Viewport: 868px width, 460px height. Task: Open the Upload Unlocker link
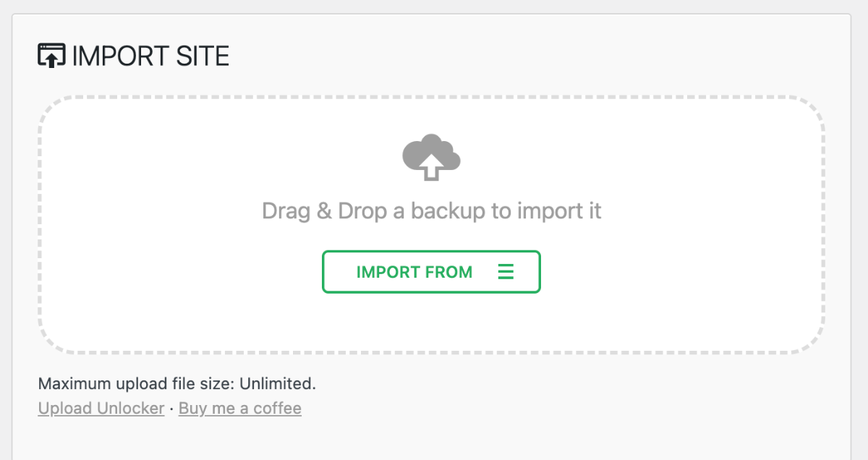tap(101, 408)
